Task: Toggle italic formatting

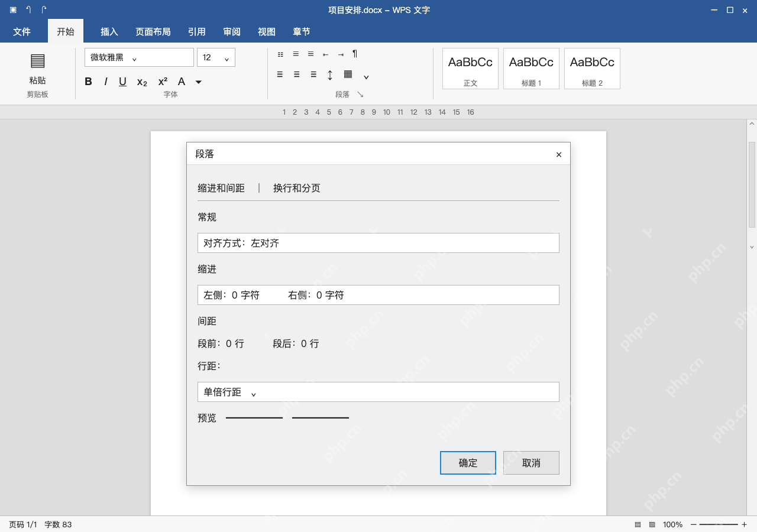Action: (105, 82)
